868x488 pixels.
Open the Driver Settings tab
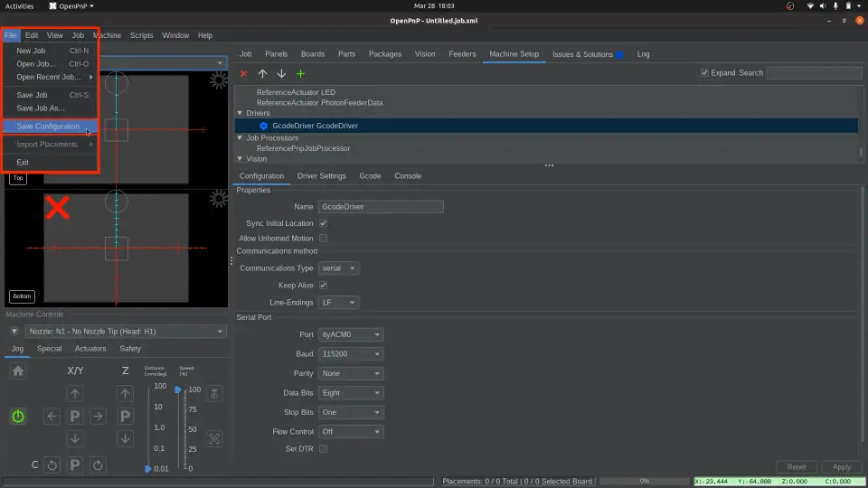(321, 176)
